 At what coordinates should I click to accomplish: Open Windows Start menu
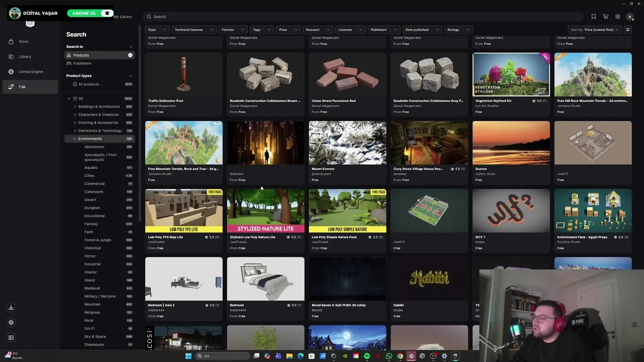click(x=188, y=356)
